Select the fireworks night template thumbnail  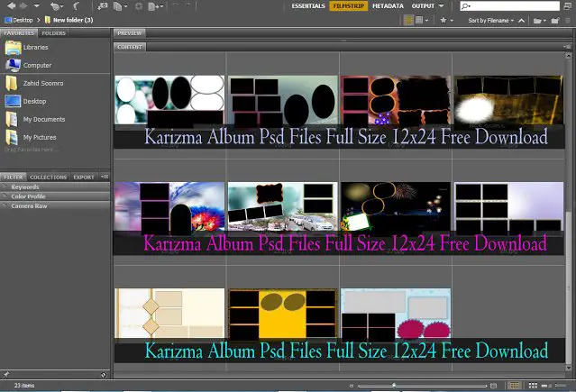[x=396, y=206]
